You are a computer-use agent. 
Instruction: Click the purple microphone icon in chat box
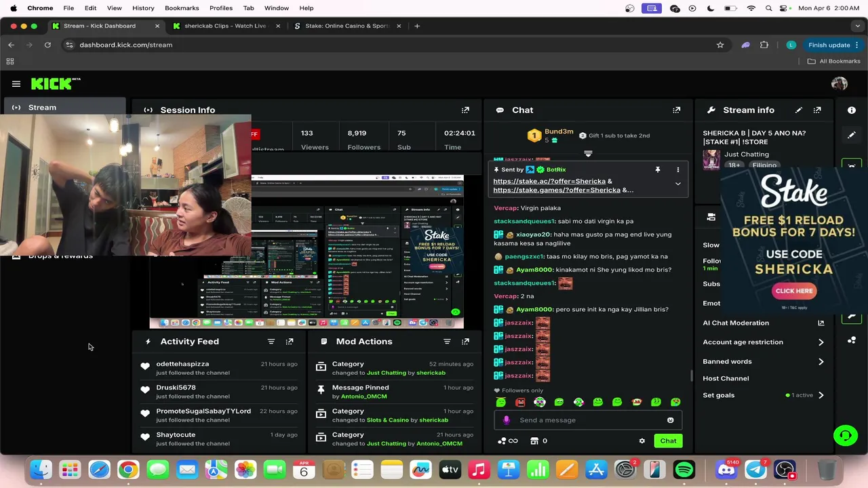pyautogui.click(x=506, y=420)
